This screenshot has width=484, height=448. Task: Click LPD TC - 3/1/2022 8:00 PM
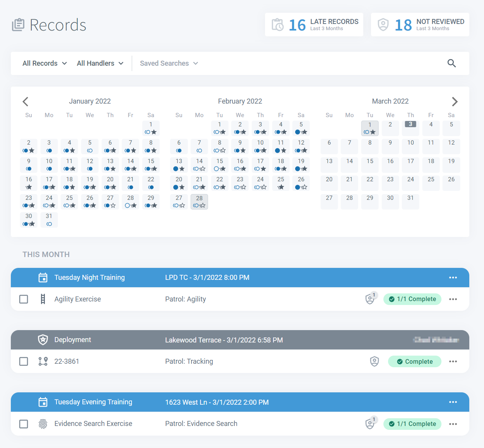(x=207, y=278)
